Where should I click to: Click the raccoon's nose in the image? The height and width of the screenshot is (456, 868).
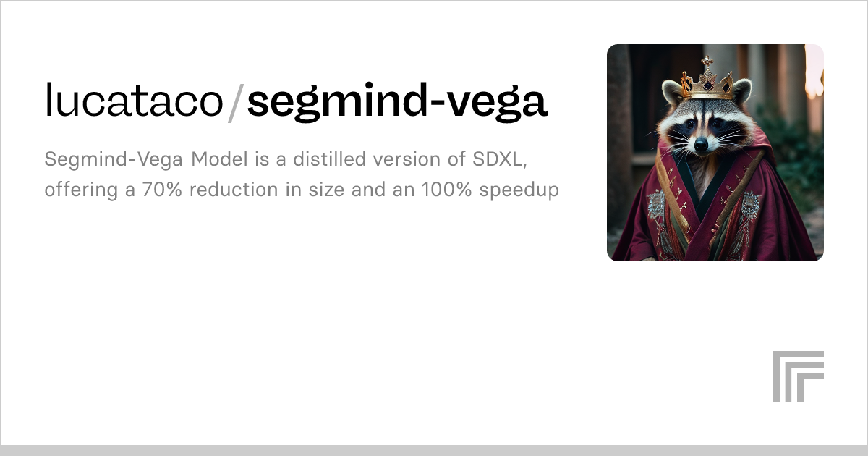tap(701, 145)
